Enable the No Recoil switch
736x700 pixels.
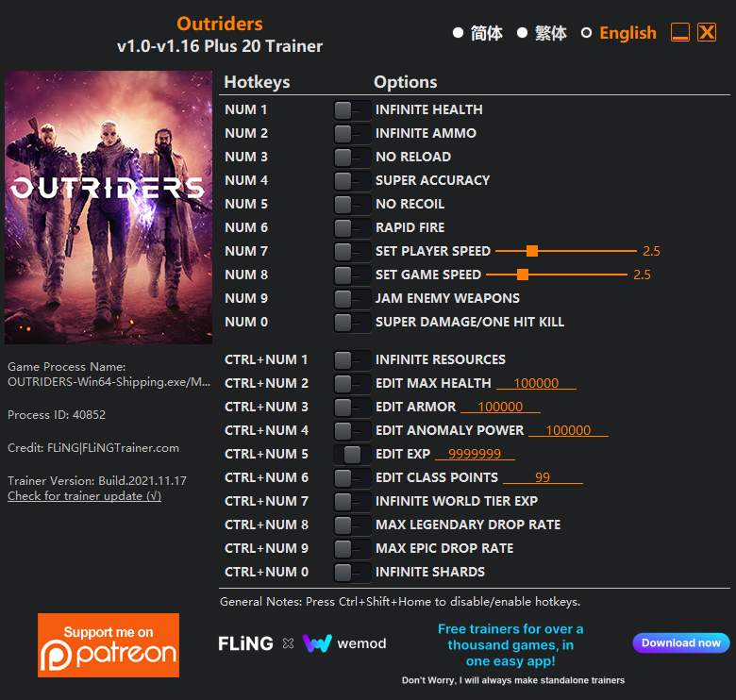point(352,205)
